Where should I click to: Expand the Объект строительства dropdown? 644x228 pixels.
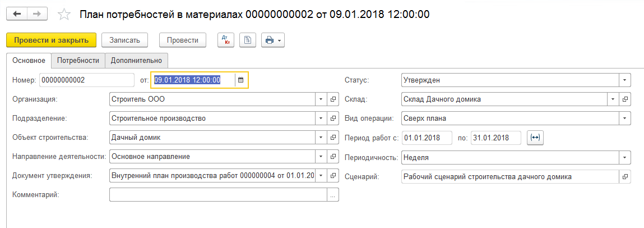pyautogui.click(x=321, y=138)
